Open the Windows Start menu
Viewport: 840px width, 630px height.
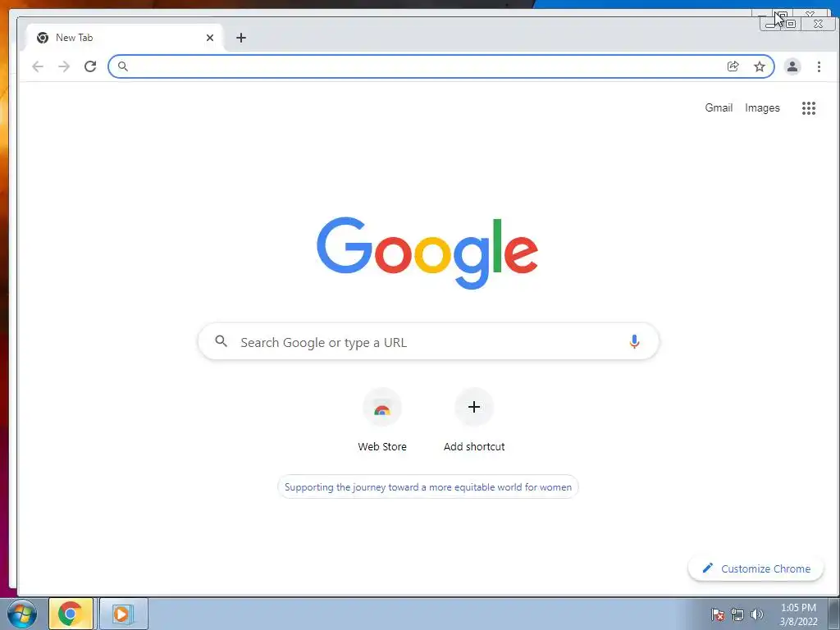22,614
